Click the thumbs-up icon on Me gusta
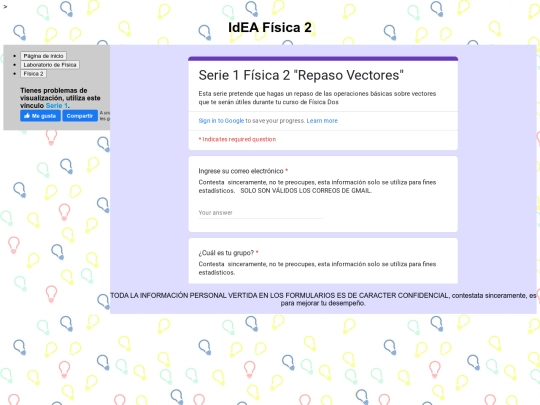The width and height of the screenshot is (540, 405). [27, 116]
